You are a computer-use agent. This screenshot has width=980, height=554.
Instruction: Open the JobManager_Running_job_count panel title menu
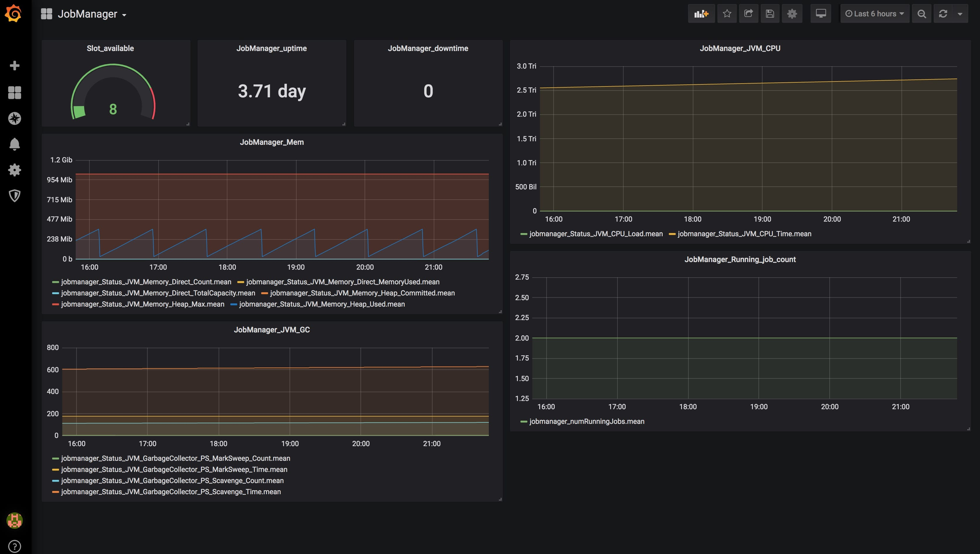coord(740,260)
